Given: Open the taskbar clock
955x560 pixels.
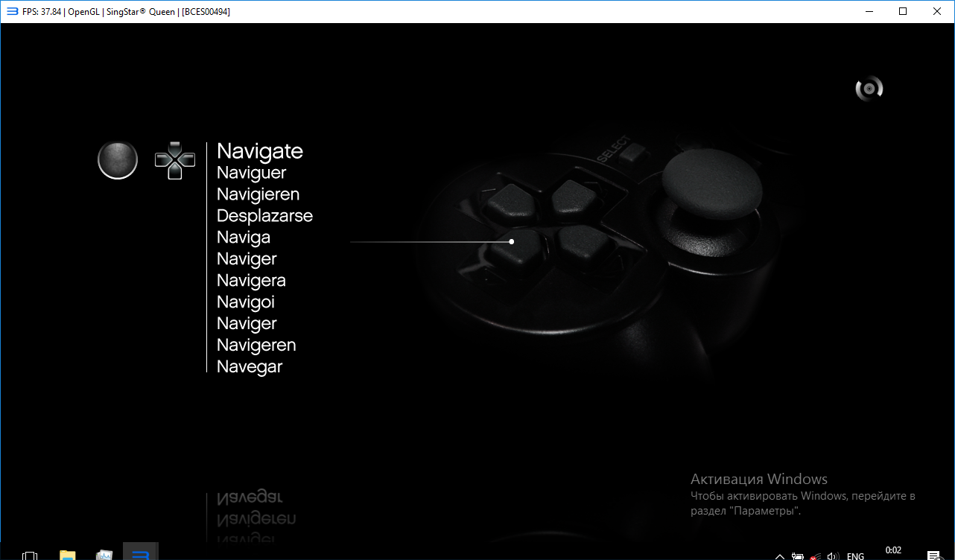Looking at the screenshot, I should pyautogui.click(x=893, y=551).
